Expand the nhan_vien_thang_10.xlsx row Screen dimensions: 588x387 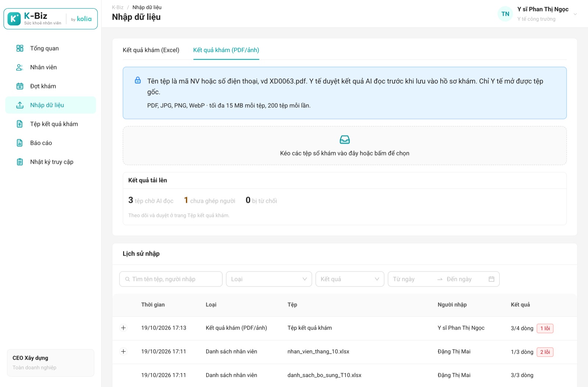[x=123, y=351]
